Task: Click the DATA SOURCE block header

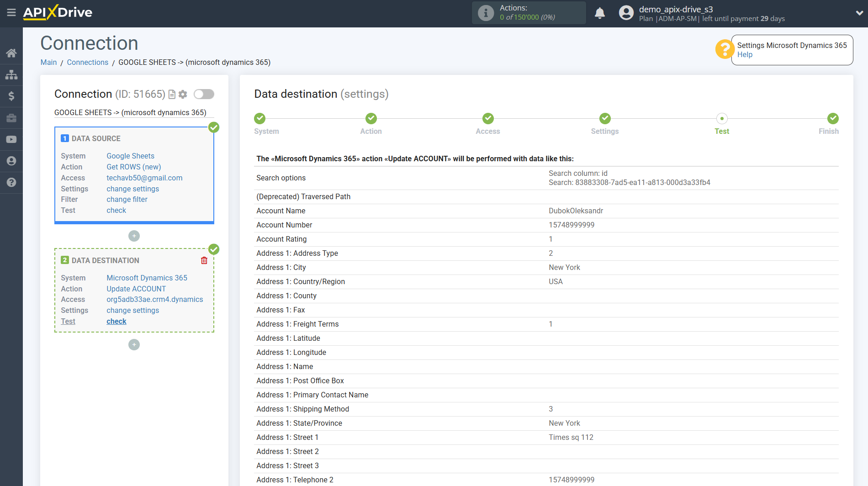Action: 96,138
